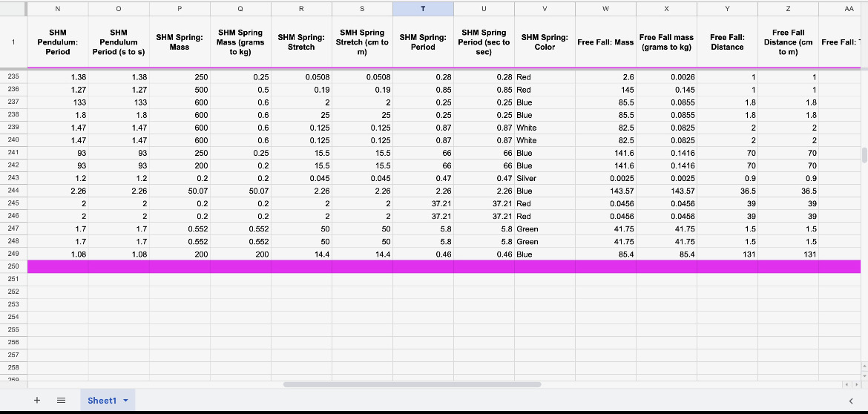Click the 'Free Fall: Distance' header cell

point(728,42)
